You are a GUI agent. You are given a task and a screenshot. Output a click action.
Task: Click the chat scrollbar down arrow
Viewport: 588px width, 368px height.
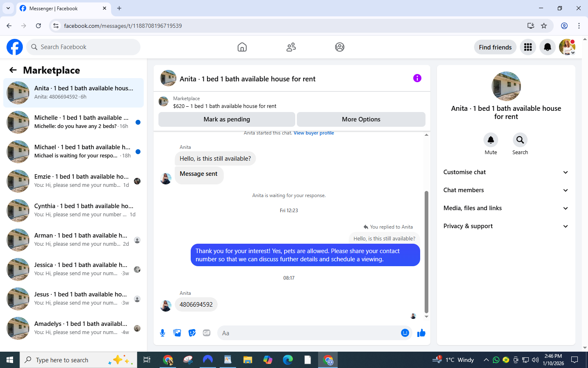tap(426, 317)
